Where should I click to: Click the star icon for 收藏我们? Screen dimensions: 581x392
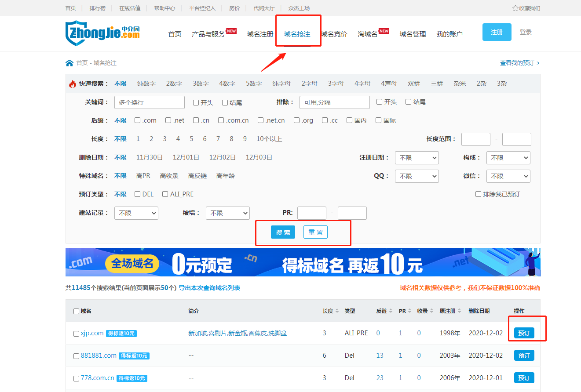point(515,8)
